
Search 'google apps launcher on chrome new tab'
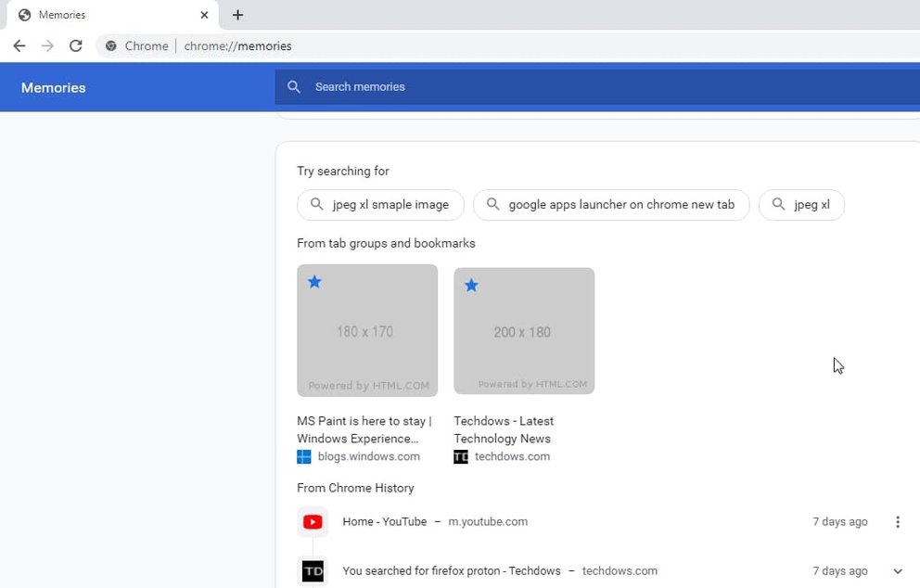[611, 205]
